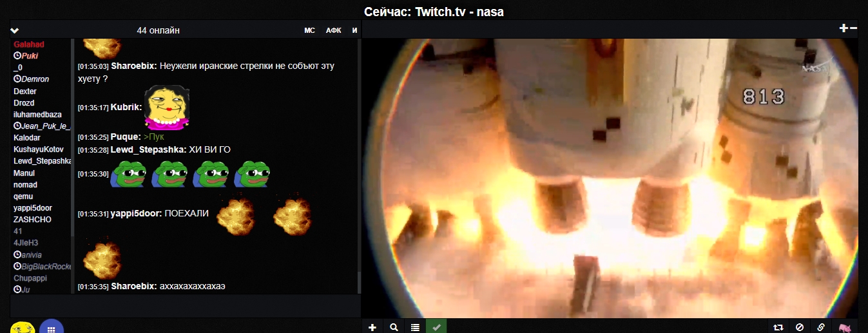
Task: Select user Ju in the user list
Action: point(26,290)
